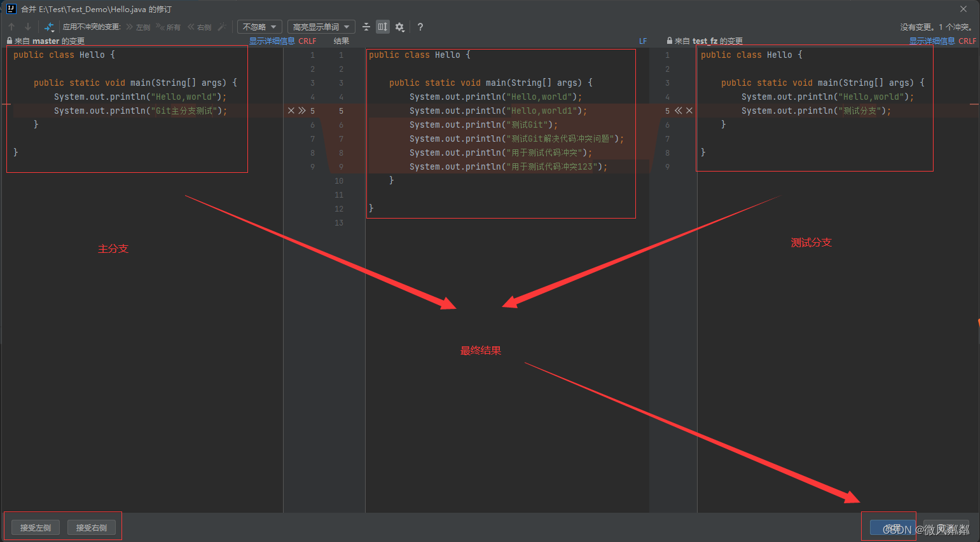Click the 用于测试代码冲突123 line in result
Image resolution: width=980 pixels, height=542 pixels.
(x=508, y=166)
